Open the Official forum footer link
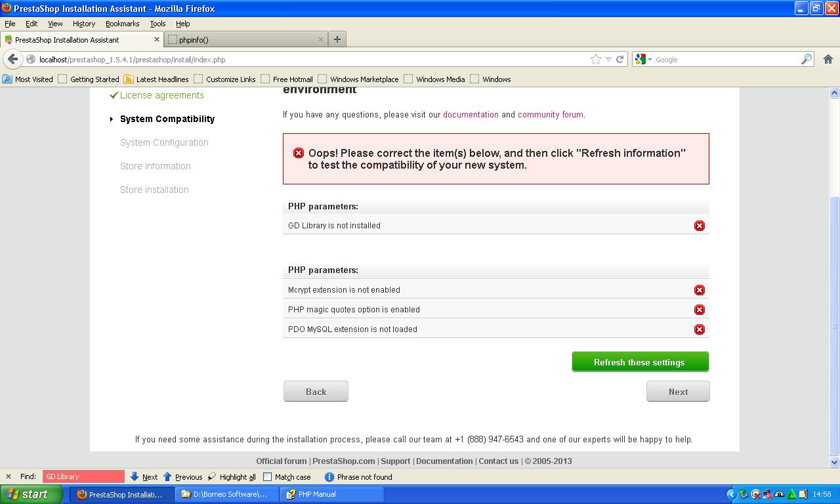840x504 pixels. (x=282, y=461)
